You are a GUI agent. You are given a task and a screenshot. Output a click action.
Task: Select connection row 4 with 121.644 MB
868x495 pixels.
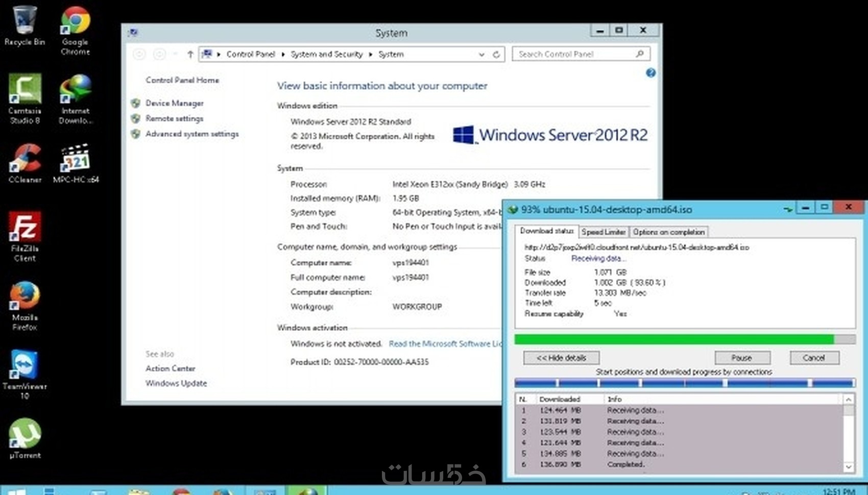[x=679, y=442]
